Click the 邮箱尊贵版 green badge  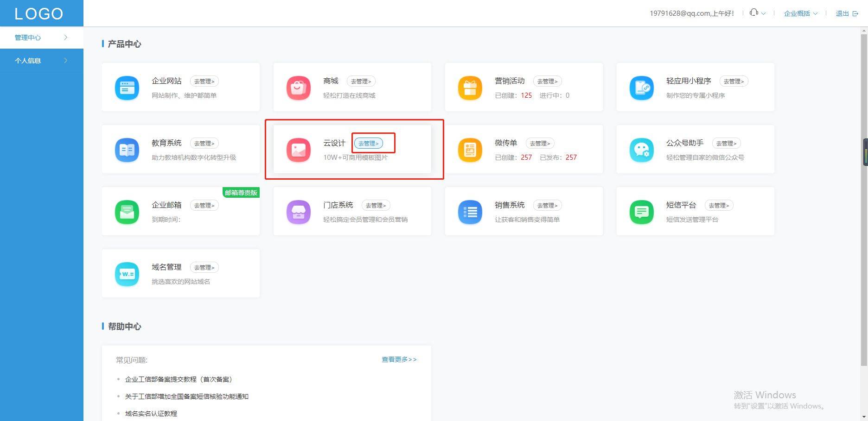241,193
